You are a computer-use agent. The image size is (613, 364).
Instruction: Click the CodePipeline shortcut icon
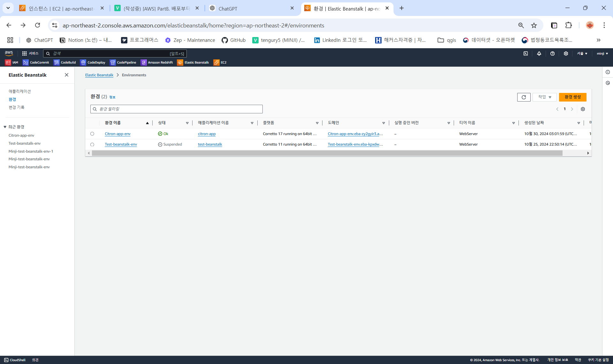tap(123, 63)
